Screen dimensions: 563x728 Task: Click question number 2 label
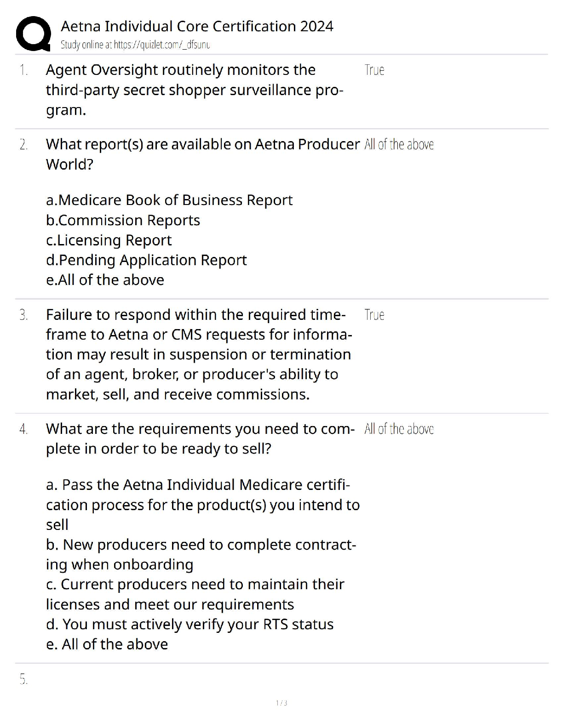click(x=24, y=144)
